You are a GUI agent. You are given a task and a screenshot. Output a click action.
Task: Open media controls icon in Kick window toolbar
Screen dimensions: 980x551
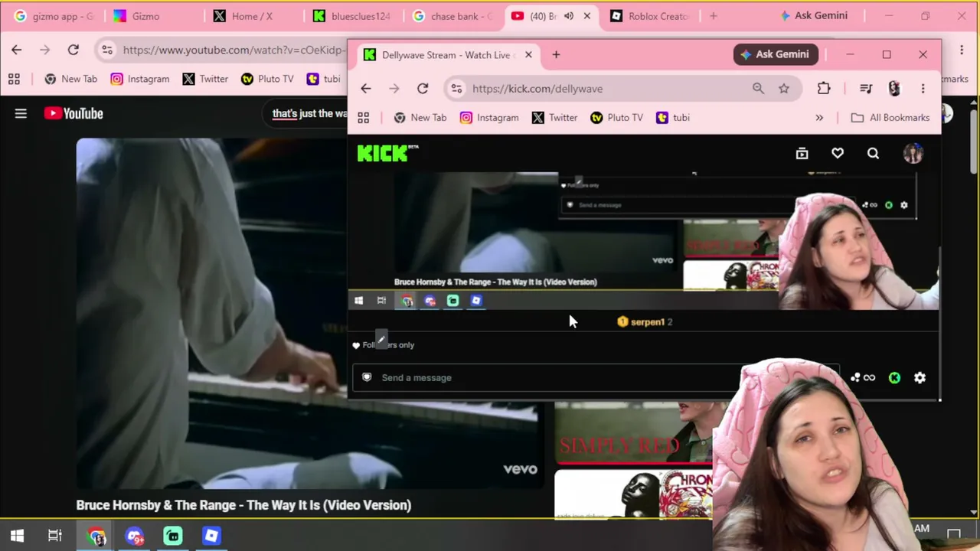pyautogui.click(x=866, y=89)
